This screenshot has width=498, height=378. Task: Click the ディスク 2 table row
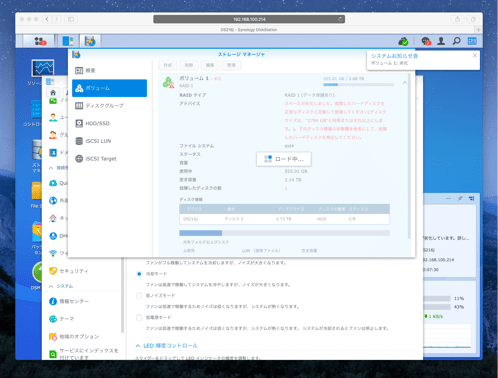284,219
